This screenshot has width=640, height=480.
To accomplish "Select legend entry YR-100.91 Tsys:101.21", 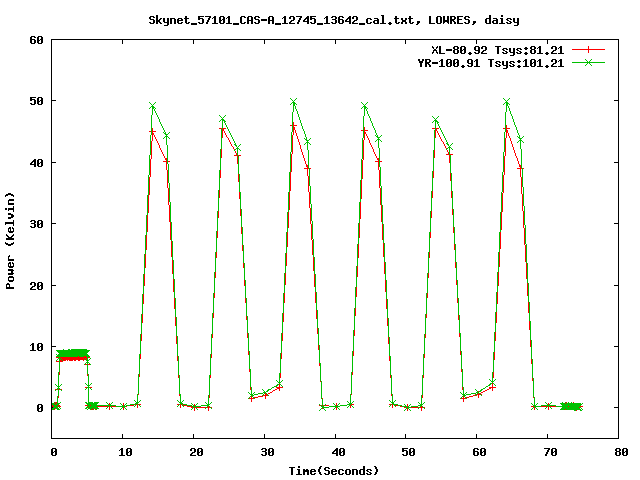I will [491, 63].
